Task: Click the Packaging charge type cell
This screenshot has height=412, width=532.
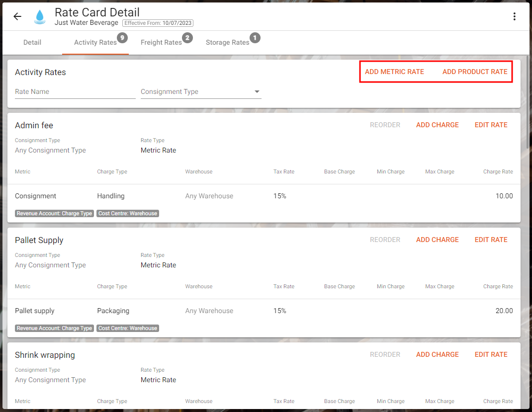Action: pyautogui.click(x=113, y=311)
